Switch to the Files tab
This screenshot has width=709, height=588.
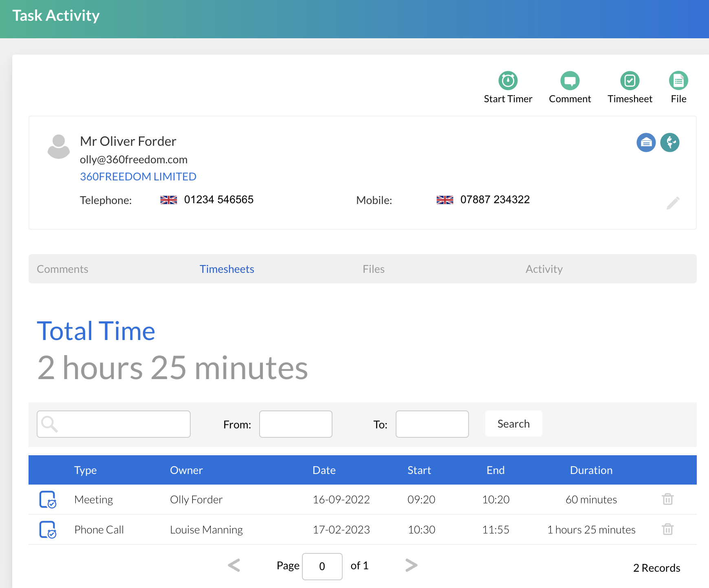click(x=373, y=269)
